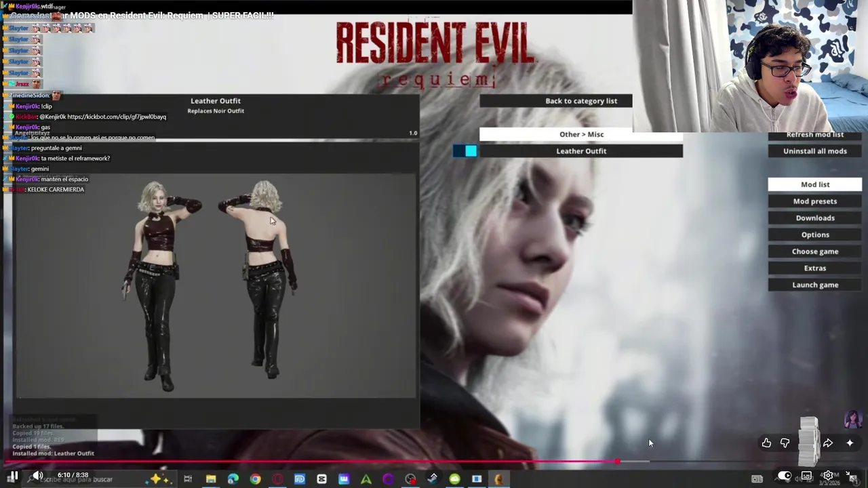868x488 pixels.
Task: Open the Options menu
Action: point(815,235)
